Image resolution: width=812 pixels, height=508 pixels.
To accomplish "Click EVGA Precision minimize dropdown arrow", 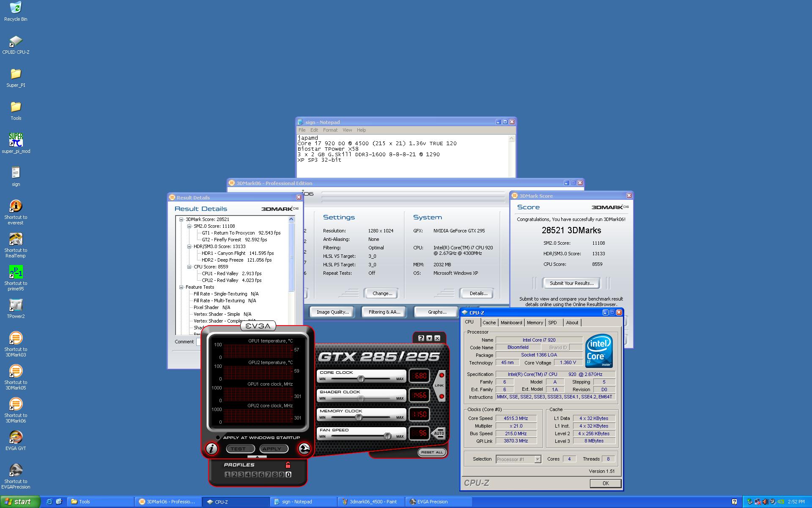I will tap(429, 338).
